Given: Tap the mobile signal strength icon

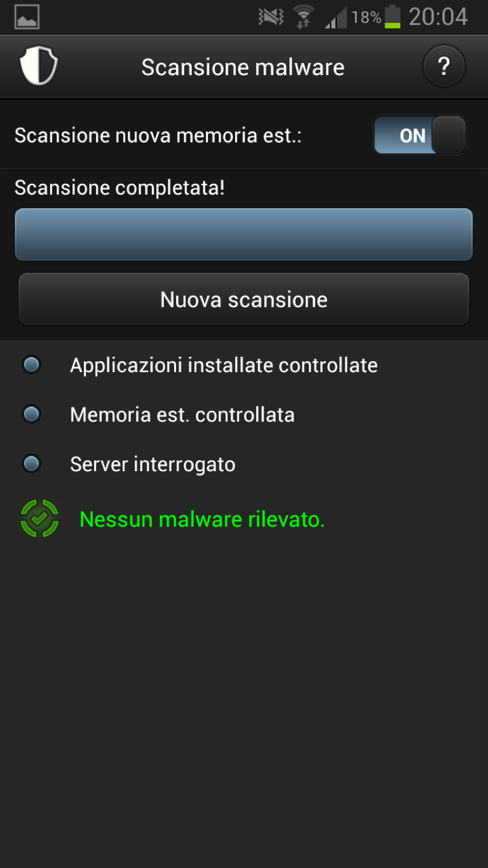Looking at the screenshot, I should pos(335,17).
